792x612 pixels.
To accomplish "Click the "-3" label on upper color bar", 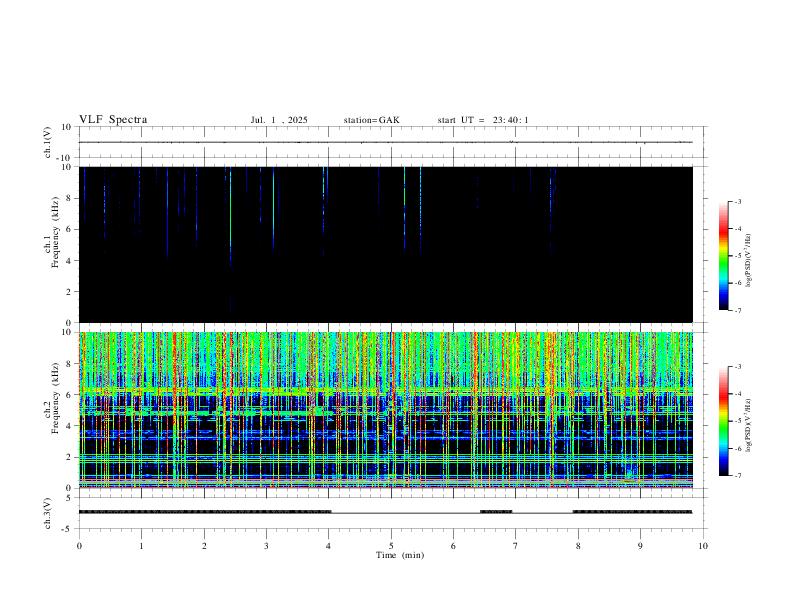I will tap(738, 201).
